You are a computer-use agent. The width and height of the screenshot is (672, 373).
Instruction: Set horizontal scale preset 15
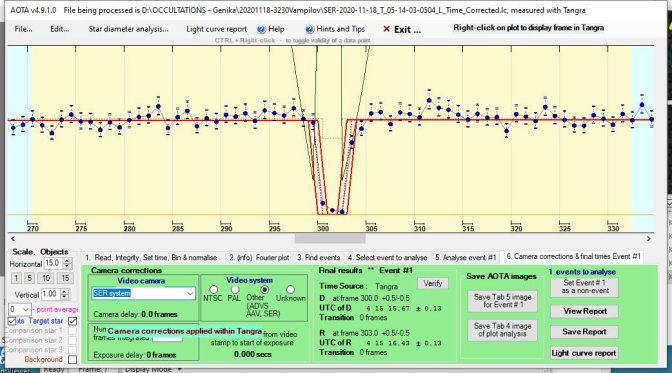[x=65, y=278]
